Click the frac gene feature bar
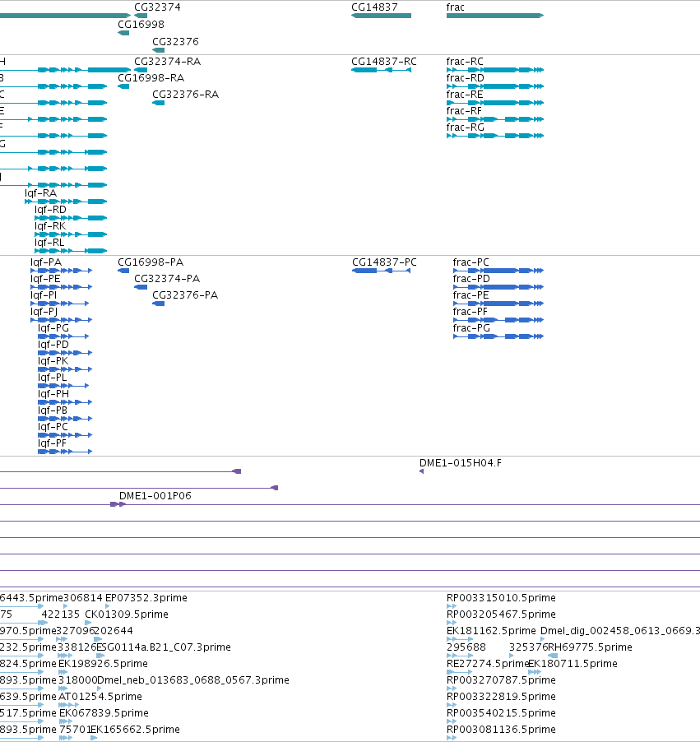Viewport: 700px width, 742px height. click(495, 16)
